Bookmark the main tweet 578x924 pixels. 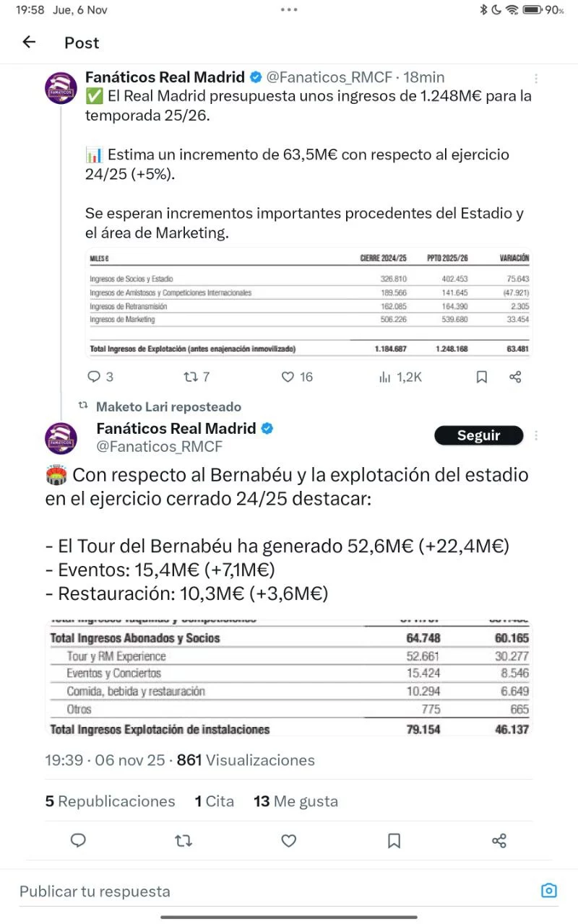point(394,840)
